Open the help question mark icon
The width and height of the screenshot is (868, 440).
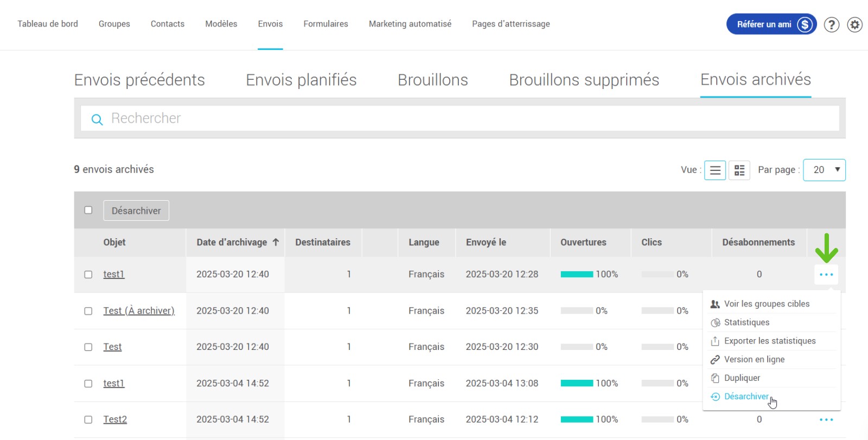[x=831, y=24]
